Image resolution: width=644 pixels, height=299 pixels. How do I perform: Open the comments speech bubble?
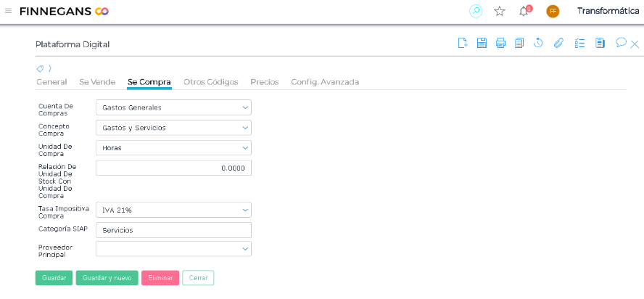[x=621, y=43]
